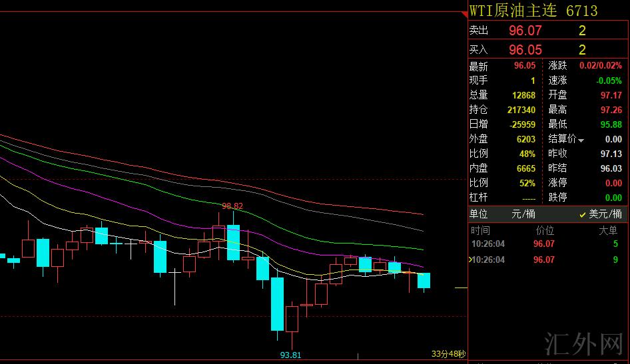Image resolution: width=630 pixels, height=364 pixels.
Task: Click the 总量 value 12868
Action: (x=523, y=95)
